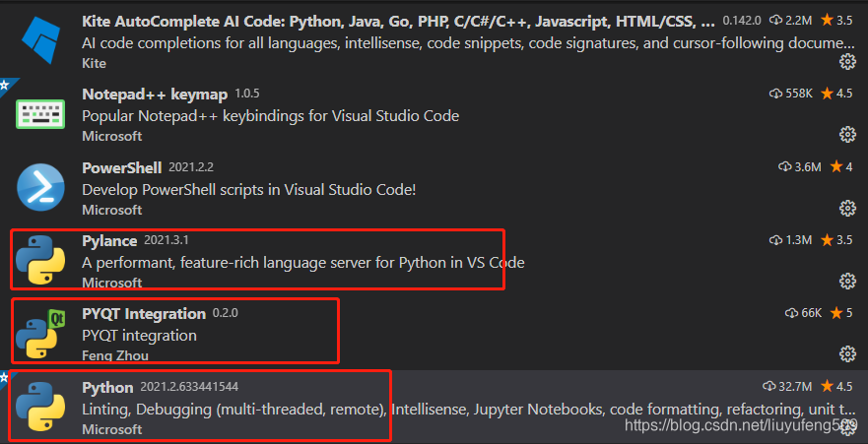The image size is (868, 444).
Task: Open manage gear for PowerShell extension
Action: point(847,208)
